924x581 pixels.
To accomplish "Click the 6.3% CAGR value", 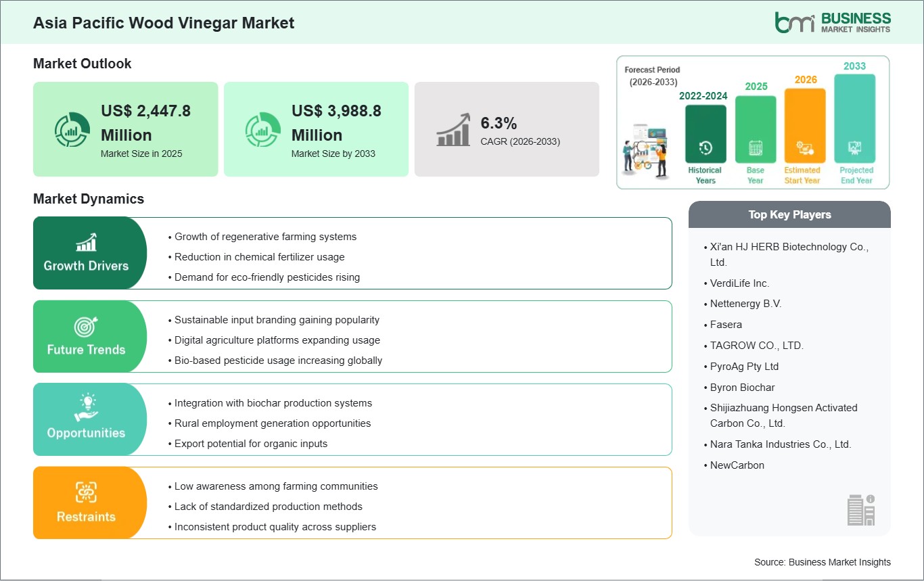I will (x=499, y=123).
